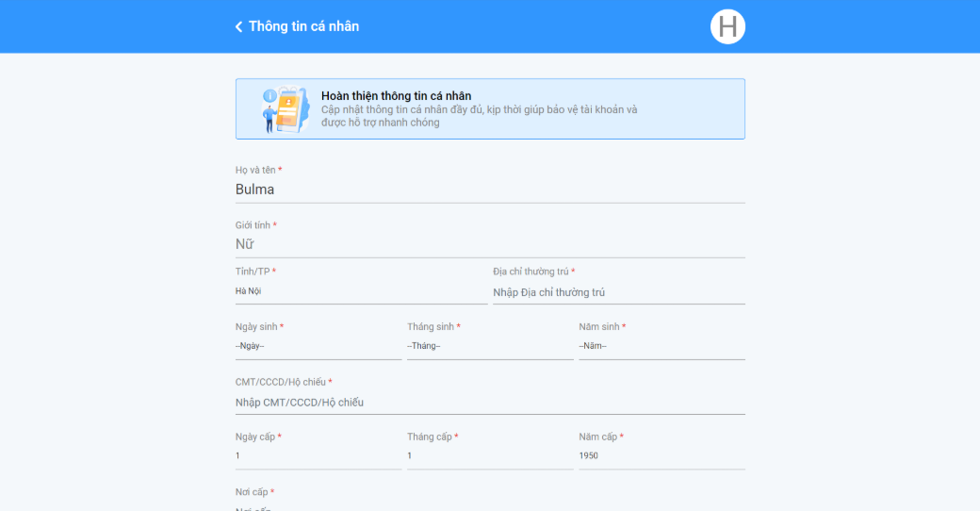Click the 'Thông tin cá nhân' header title

[x=303, y=26]
